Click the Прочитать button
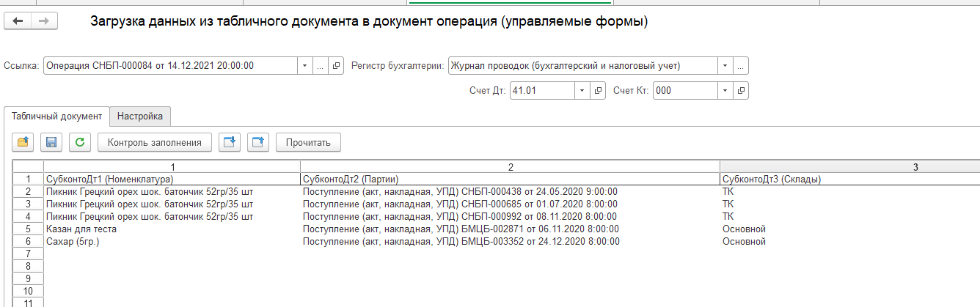Viewport: 980px width, 307px height. coord(308,142)
